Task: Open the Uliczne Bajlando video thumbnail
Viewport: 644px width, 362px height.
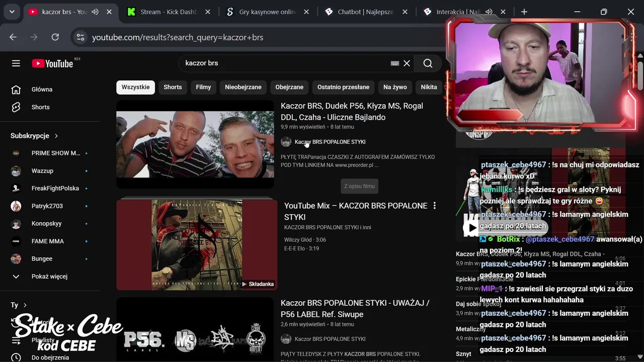Action: click(x=195, y=144)
